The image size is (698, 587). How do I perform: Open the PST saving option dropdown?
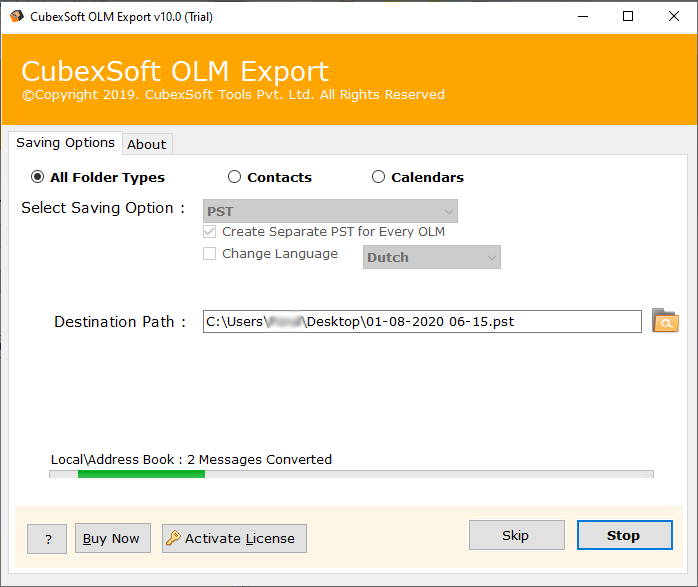(x=330, y=211)
